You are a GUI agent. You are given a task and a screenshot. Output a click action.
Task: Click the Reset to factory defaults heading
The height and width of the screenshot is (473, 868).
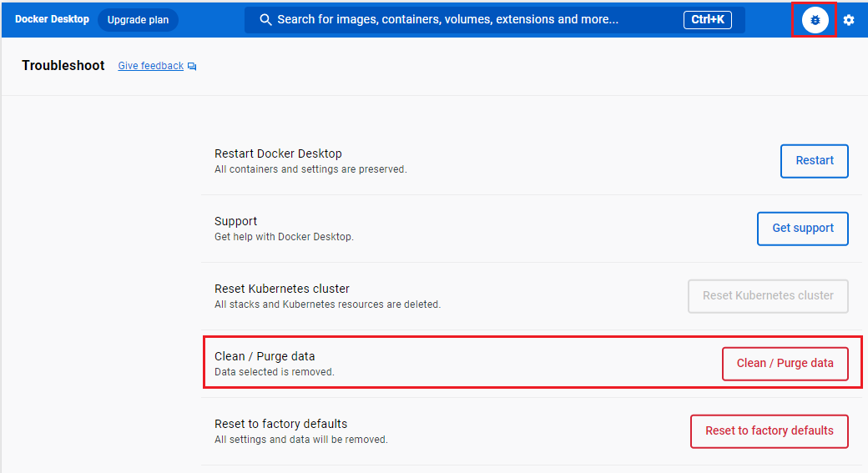click(x=280, y=424)
